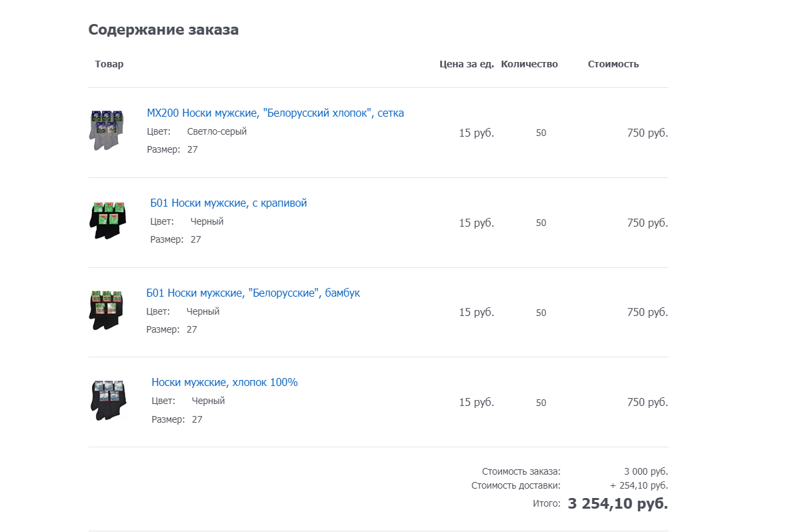The image size is (794, 532).
Task: Click the Количество column header
Action: pyautogui.click(x=529, y=65)
